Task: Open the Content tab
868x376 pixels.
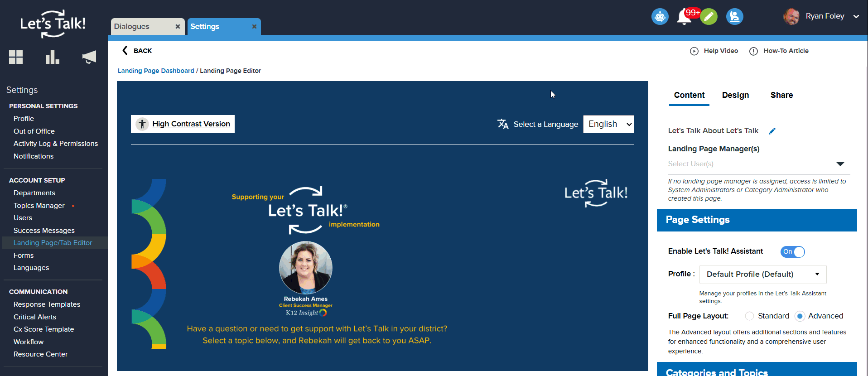Action: (x=689, y=95)
